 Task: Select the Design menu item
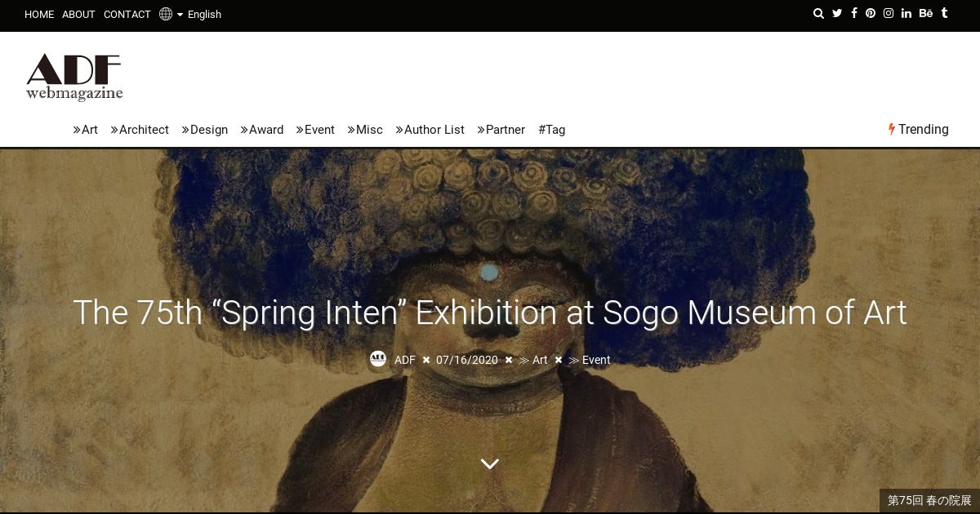coord(204,130)
